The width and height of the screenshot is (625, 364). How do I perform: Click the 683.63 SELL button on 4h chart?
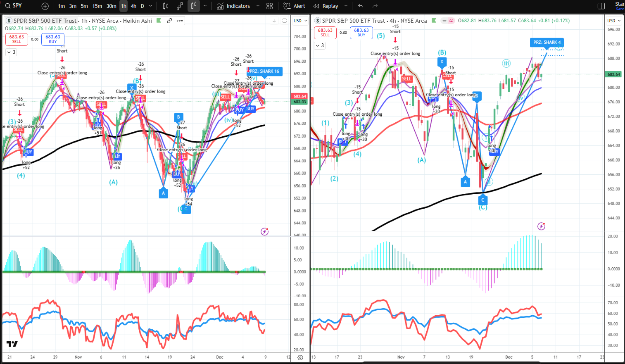point(325,33)
